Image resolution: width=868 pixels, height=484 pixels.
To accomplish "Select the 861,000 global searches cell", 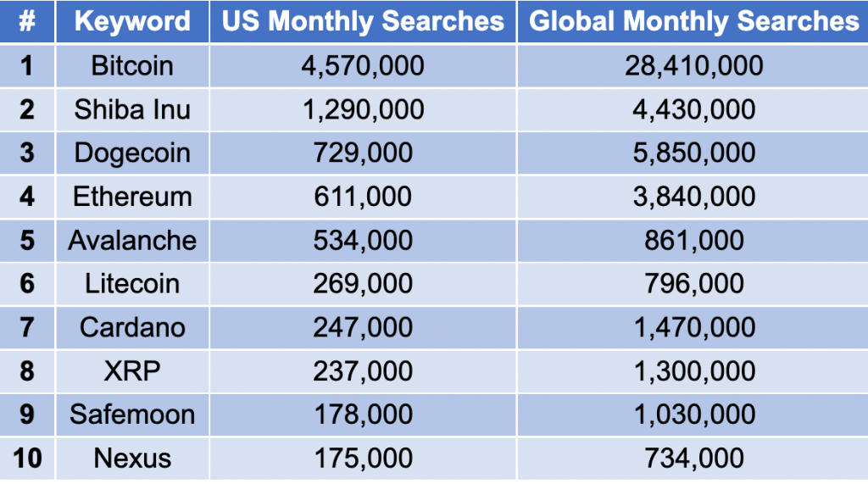I will click(693, 241).
